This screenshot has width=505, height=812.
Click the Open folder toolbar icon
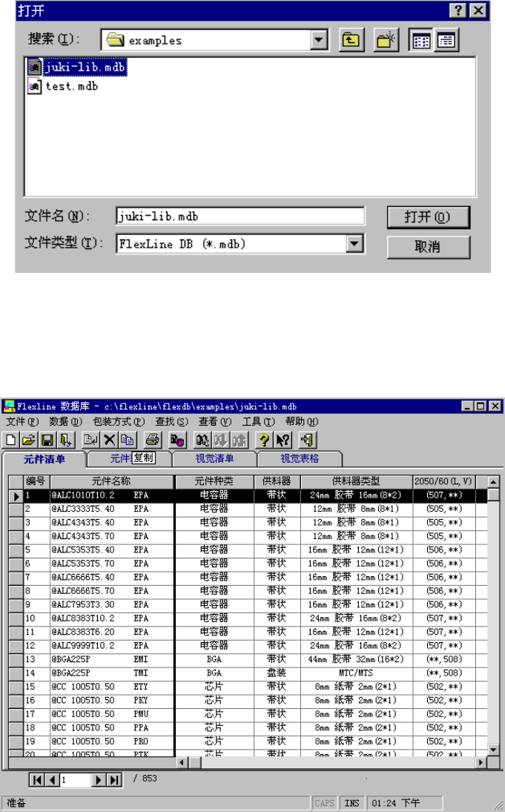29,440
